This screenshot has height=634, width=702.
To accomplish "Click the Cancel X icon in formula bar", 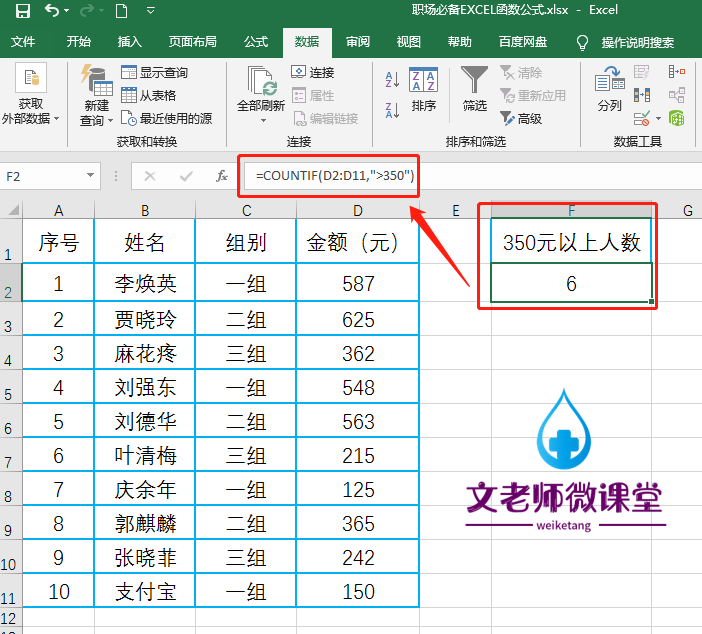I will point(150,176).
